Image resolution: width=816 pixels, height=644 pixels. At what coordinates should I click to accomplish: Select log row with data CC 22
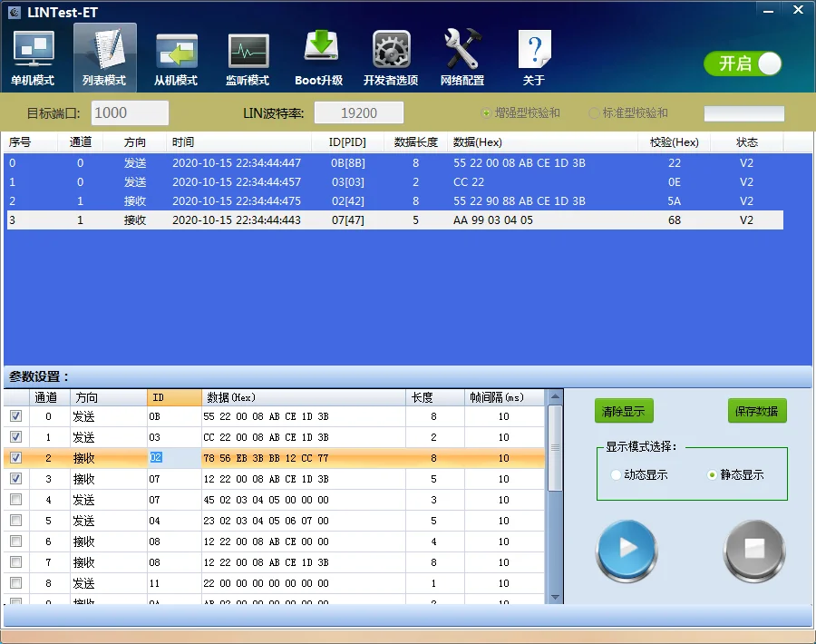point(394,181)
